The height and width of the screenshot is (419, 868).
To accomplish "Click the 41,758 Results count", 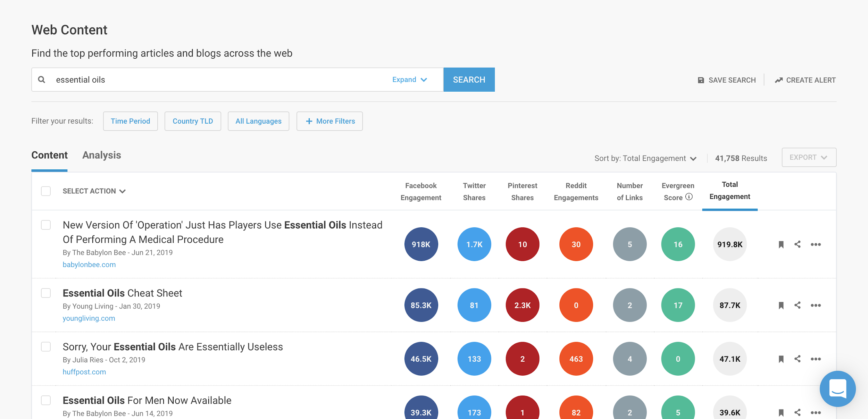I will coord(741,158).
